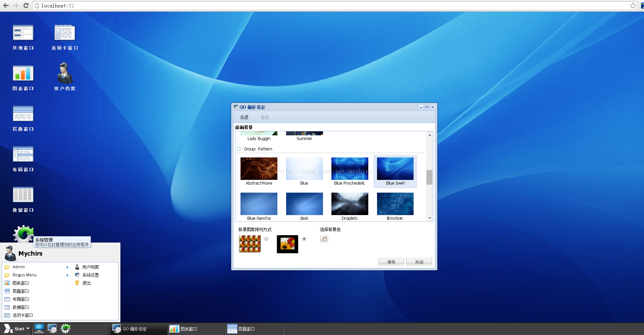Viewport: 644px width, 335px height.
Task: Open the 布局窗口 desktop shortcut
Action: (23, 159)
